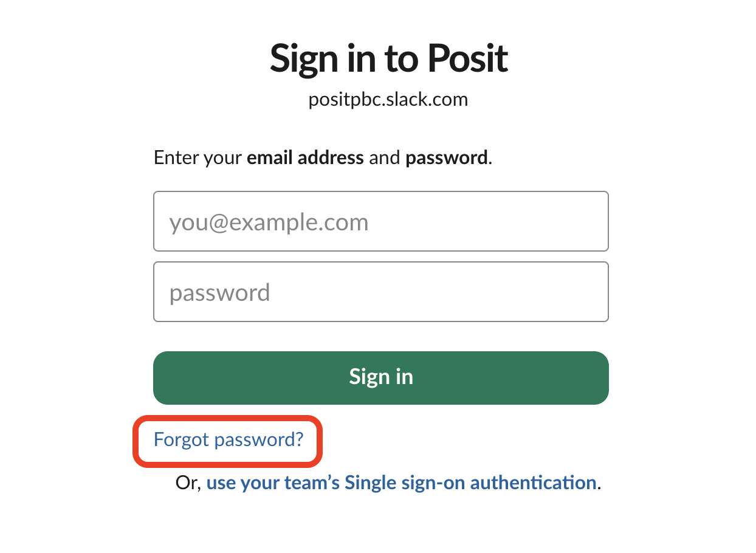Click the "Sign in to Posit" heading
Screen dimensions: 756x553
point(388,58)
